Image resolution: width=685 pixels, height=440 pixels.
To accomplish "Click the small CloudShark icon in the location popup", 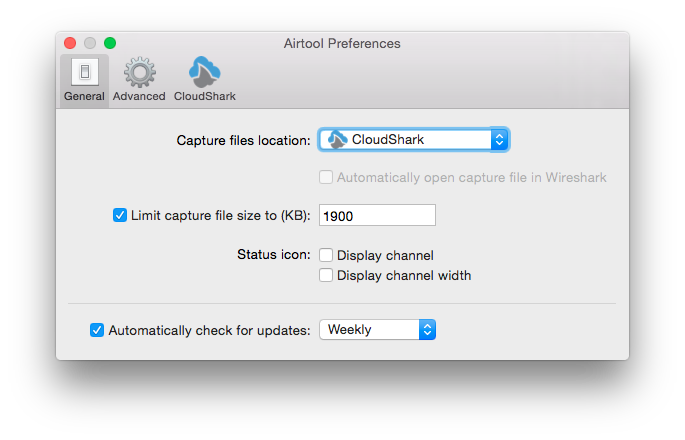I will [x=337, y=139].
